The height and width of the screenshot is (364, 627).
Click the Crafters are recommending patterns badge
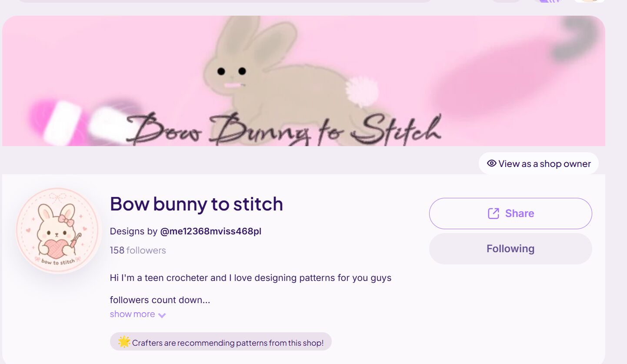pos(221,342)
